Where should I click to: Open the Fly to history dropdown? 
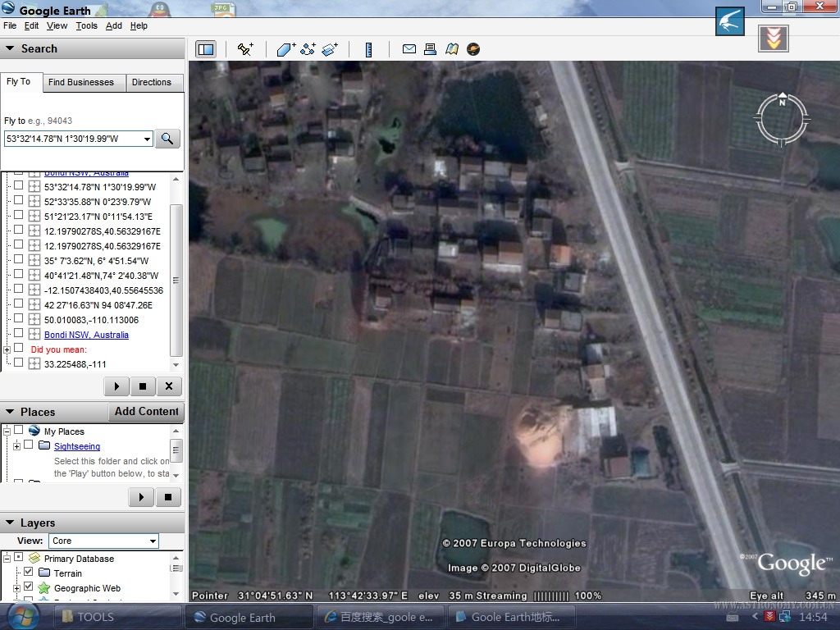pos(147,139)
